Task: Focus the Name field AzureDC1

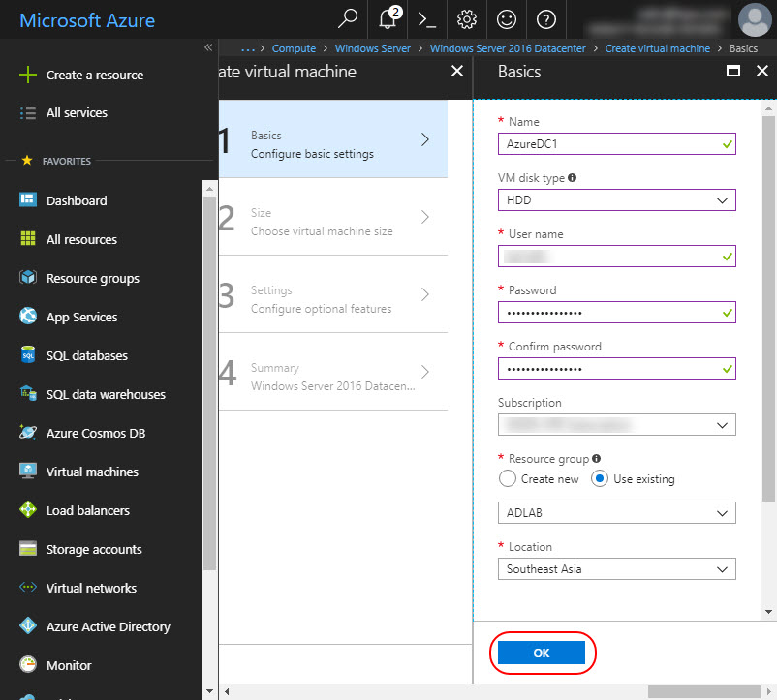Action: click(616, 144)
